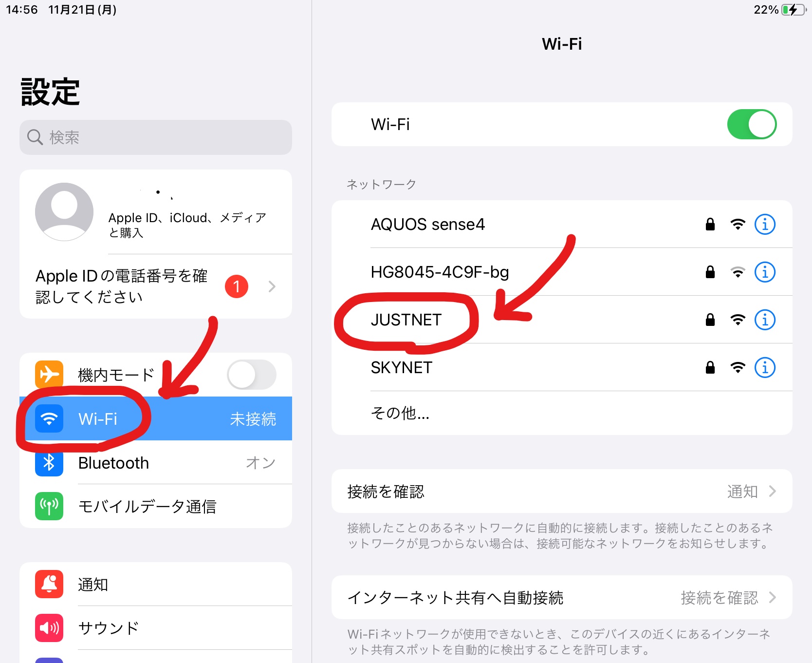Screen dimensions: 812x663
Task: Open info for AQUOS sense4 network
Action: point(765,225)
